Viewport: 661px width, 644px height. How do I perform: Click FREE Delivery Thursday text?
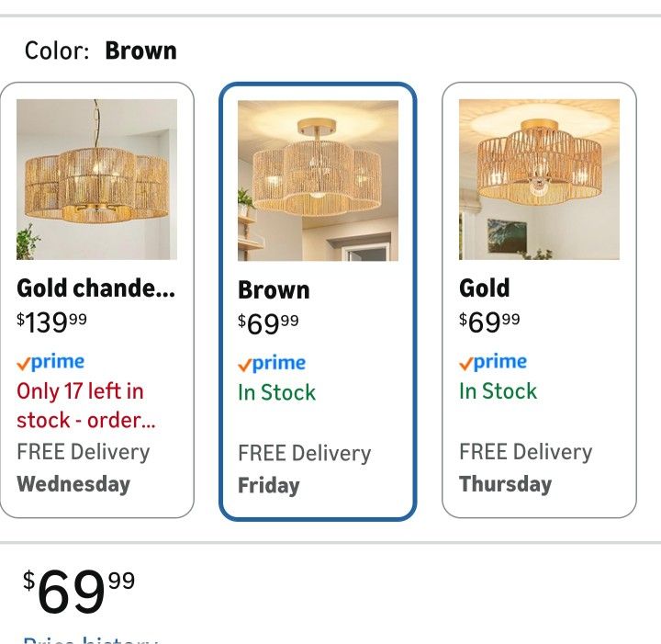525,468
